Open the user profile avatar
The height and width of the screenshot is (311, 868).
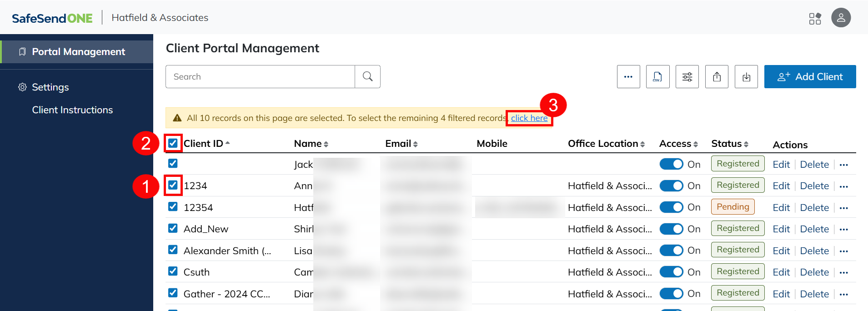click(841, 18)
